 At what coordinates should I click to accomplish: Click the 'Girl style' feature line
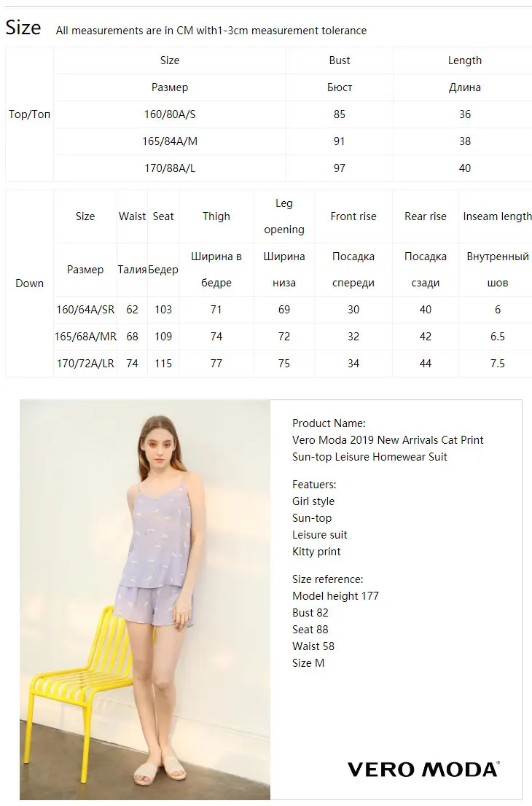tap(313, 501)
